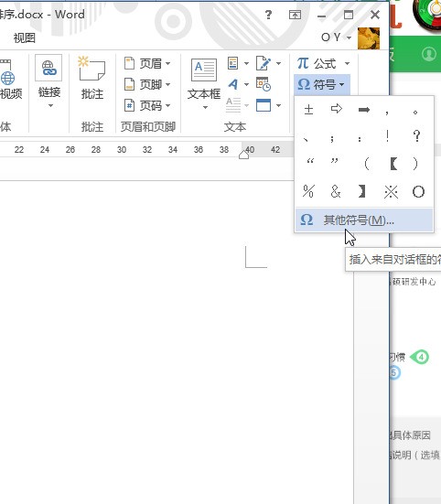
Task: Insert the hollow right arrow symbol
Action: pos(336,110)
